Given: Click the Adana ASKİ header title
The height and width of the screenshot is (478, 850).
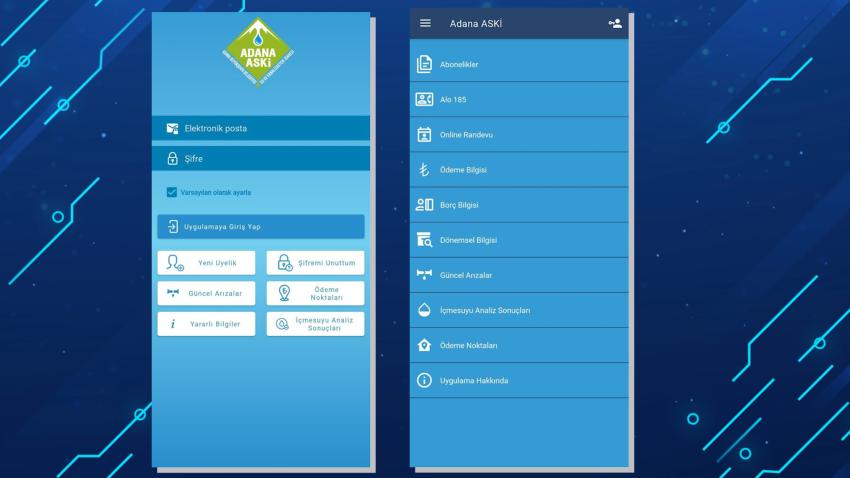Looking at the screenshot, I should (x=475, y=23).
